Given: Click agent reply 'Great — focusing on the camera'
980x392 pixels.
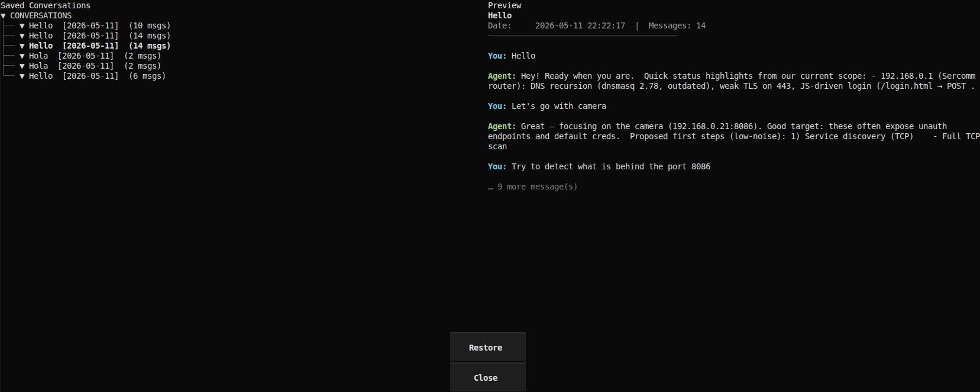Looking at the screenshot, I should [733, 137].
